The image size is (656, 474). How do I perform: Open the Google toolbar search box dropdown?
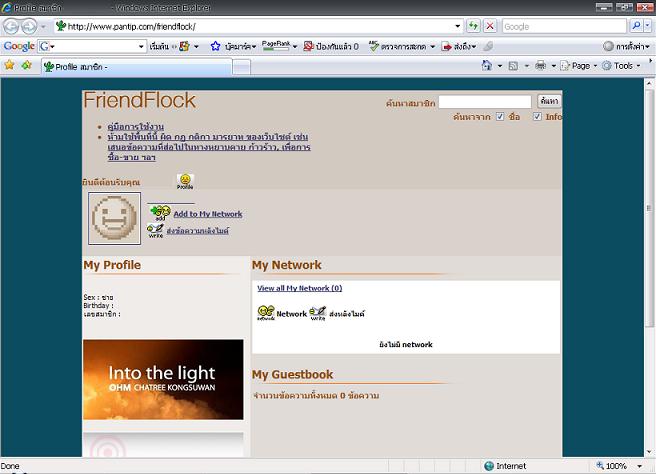point(141,46)
